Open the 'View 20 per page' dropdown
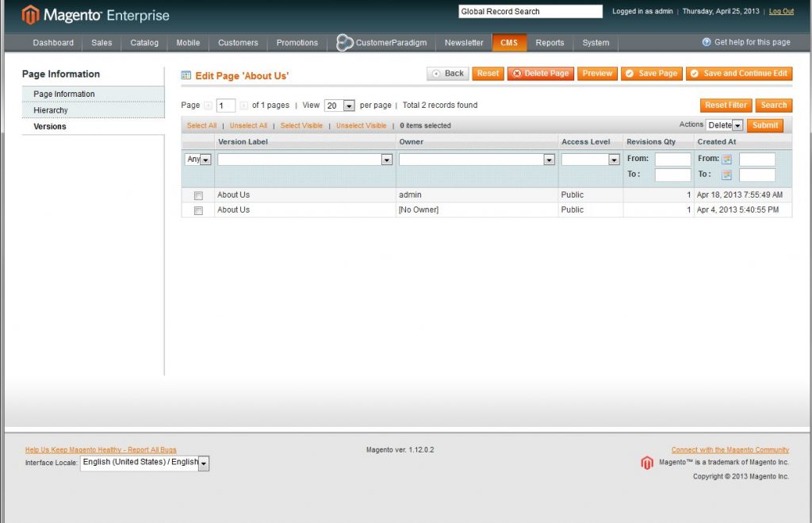The width and height of the screenshot is (812, 523). pos(339,105)
